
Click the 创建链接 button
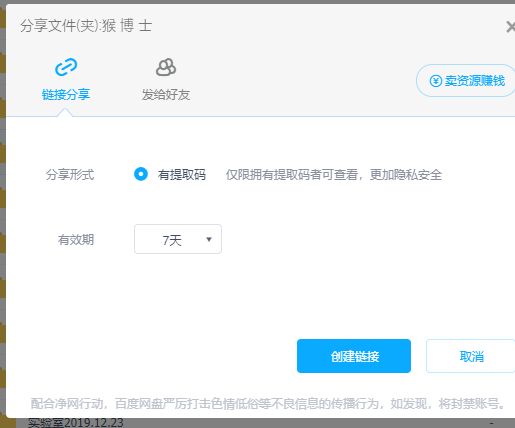pyautogui.click(x=354, y=356)
